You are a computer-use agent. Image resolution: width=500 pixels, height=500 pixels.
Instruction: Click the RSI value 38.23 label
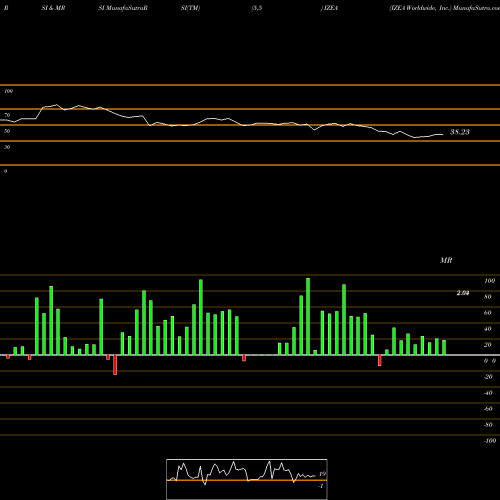(x=460, y=132)
